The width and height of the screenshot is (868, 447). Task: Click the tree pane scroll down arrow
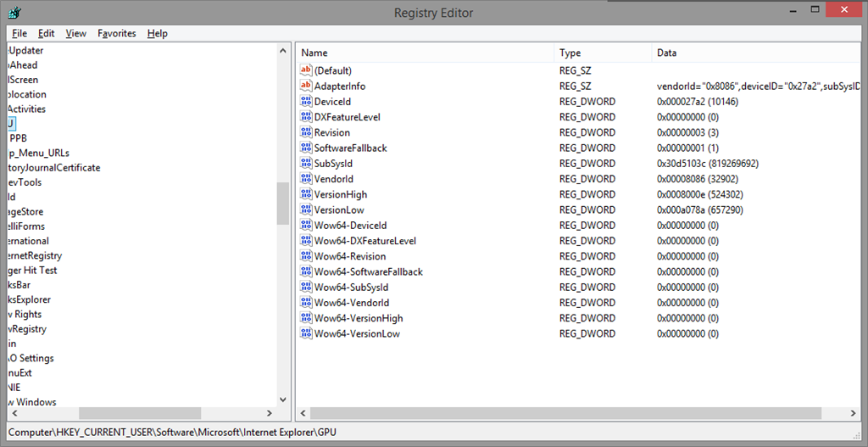(283, 400)
